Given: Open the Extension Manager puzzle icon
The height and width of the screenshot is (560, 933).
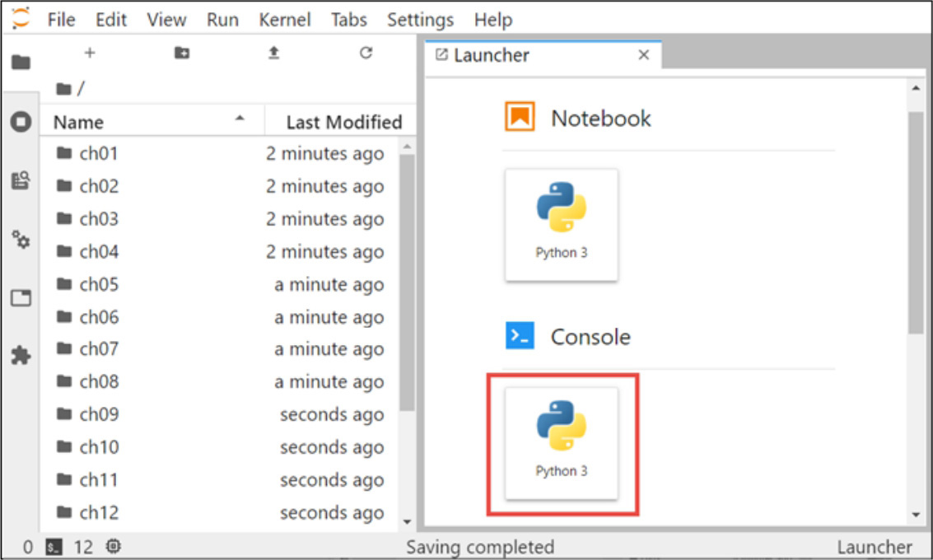Looking at the screenshot, I should 21,356.
